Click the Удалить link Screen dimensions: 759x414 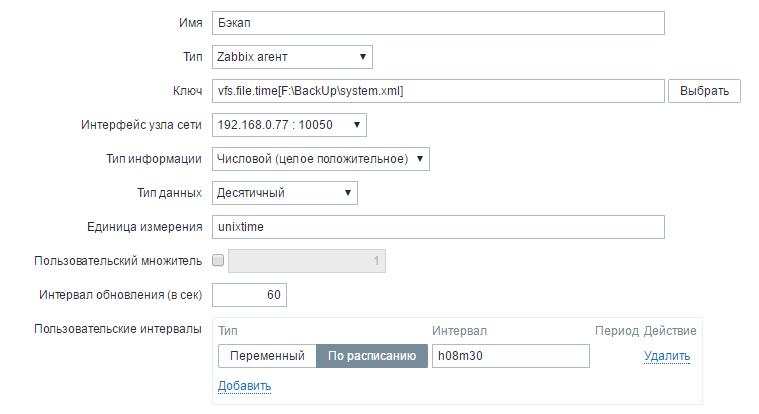tap(667, 356)
